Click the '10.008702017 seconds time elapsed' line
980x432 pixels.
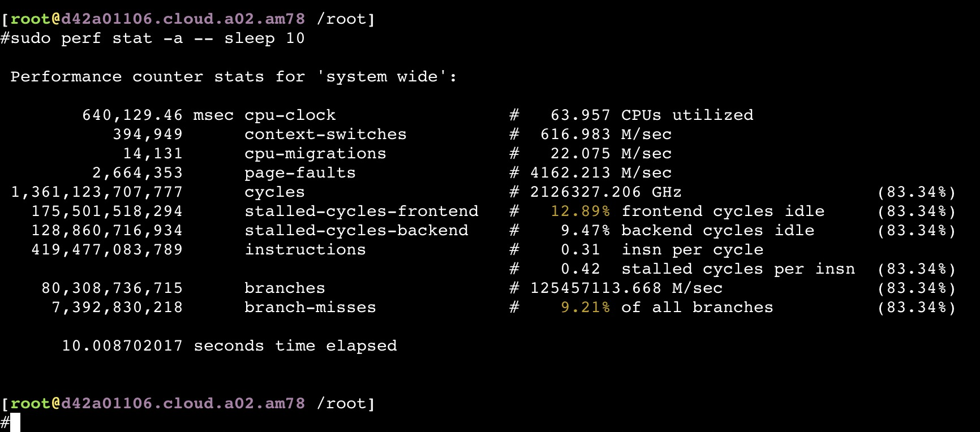click(x=230, y=346)
